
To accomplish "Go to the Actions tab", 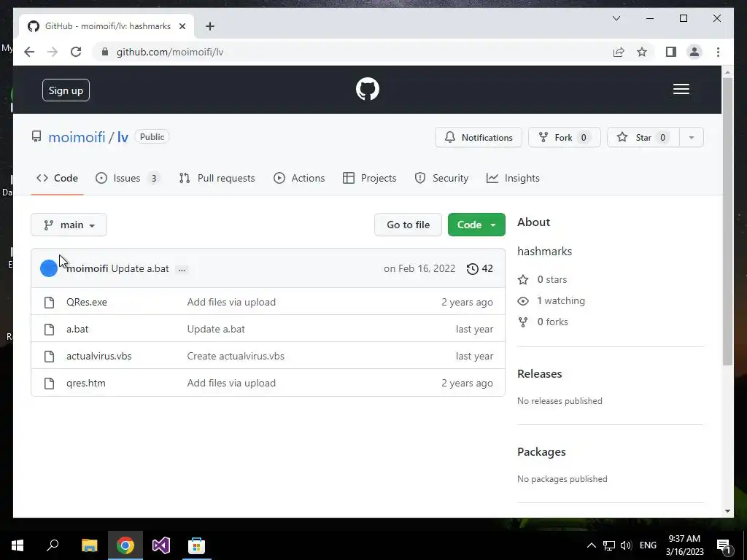I will click(x=299, y=178).
